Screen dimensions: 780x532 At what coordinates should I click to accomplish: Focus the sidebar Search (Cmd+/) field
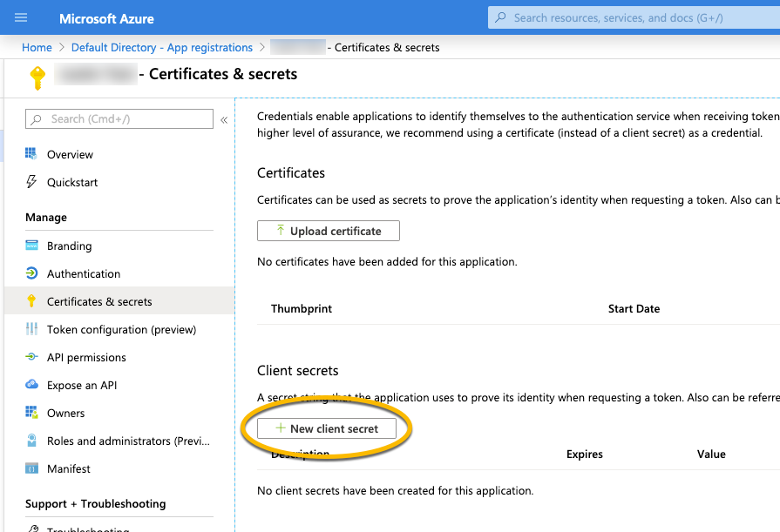119,118
